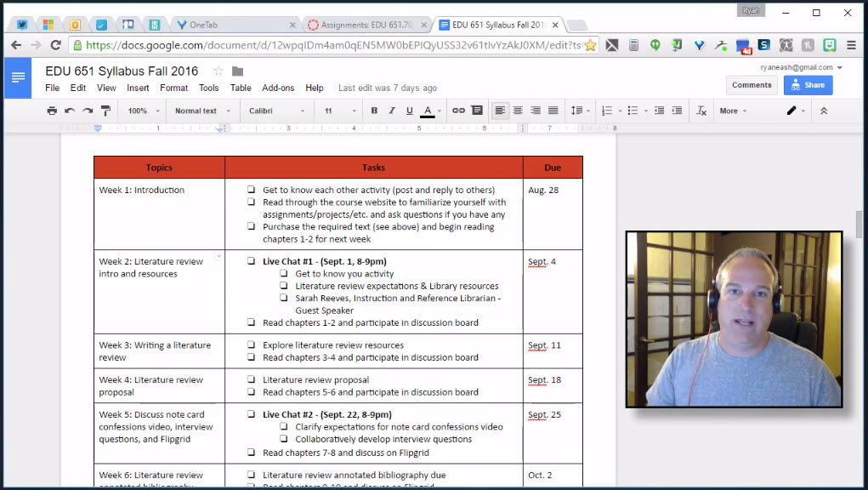Toggle Bold formatting

(x=374, y=111)
